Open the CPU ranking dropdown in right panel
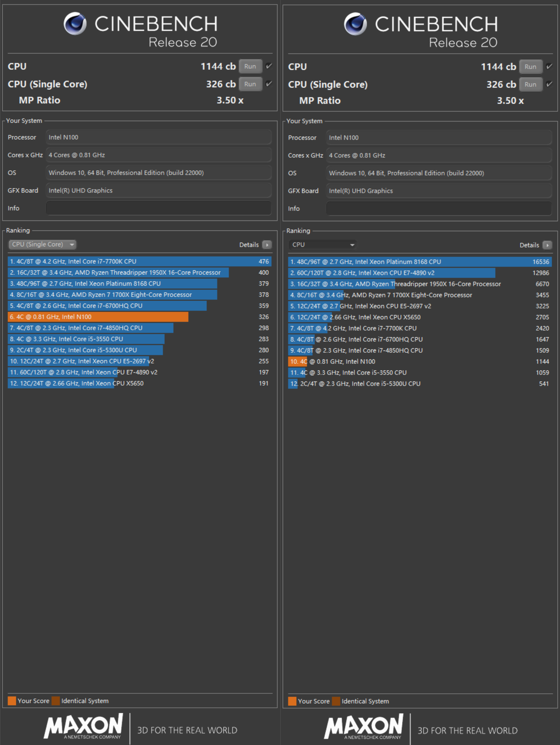 [323, 245]
